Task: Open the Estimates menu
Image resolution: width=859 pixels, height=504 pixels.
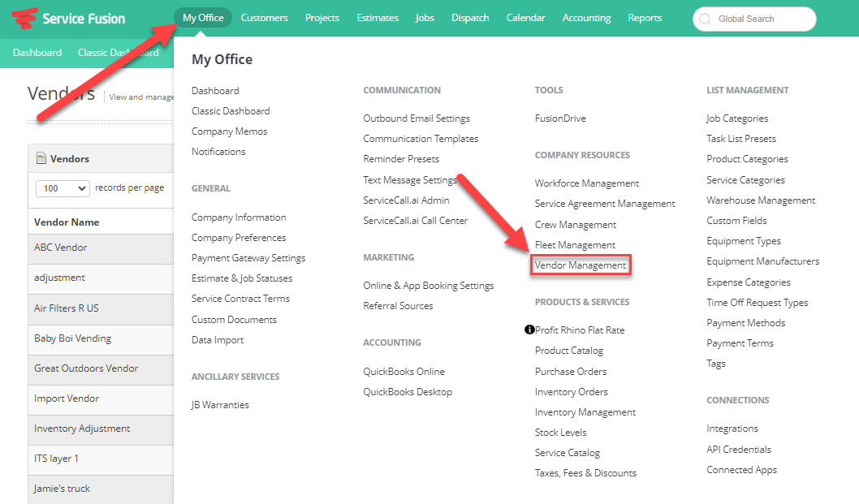Action: [378, 18]
